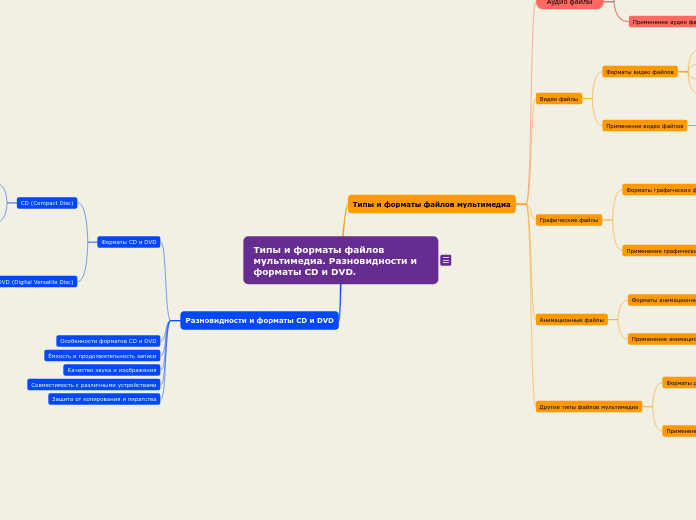The width and height of the screenshot is (696, 520).
Task: Click 'Ёмкость и продолжительность записи' node
Action: tap(102, 356)
